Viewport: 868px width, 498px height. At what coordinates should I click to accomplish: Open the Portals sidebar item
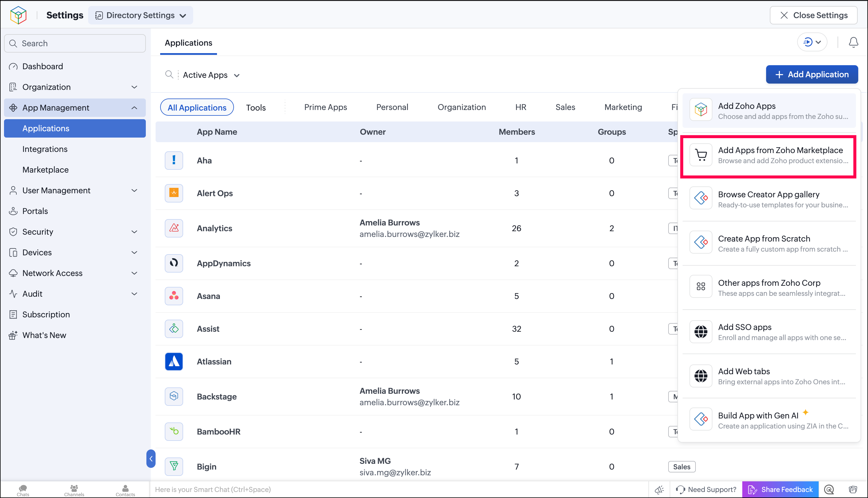(x=75, y=211)
